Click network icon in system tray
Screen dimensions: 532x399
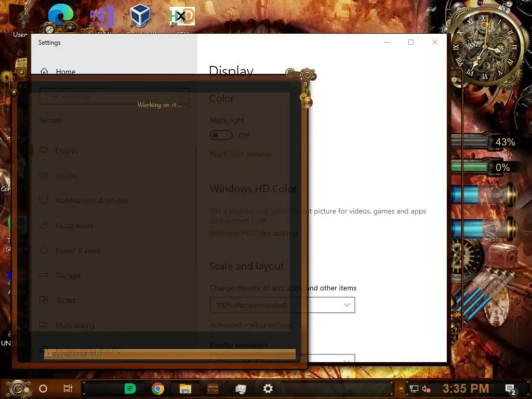pyautogui.click(x=414, y=389)
